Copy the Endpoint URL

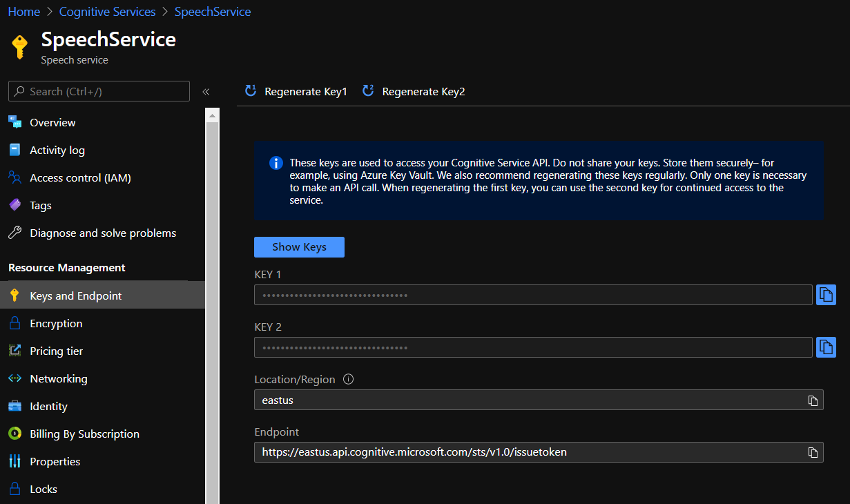tap(813, 453)
